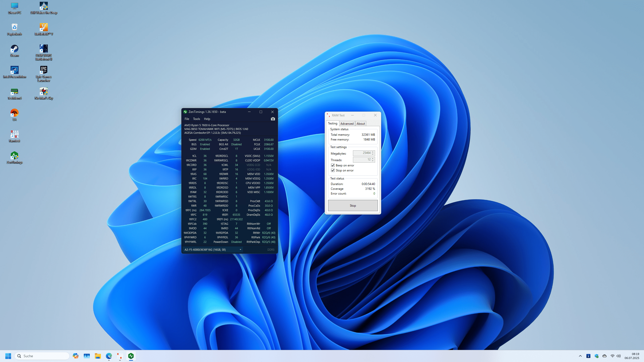Open the About tab in RAM Test

pos(360,123)
